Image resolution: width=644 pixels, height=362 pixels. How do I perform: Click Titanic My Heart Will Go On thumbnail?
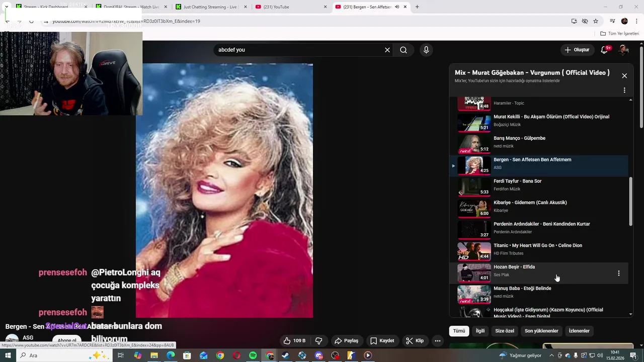474,251
